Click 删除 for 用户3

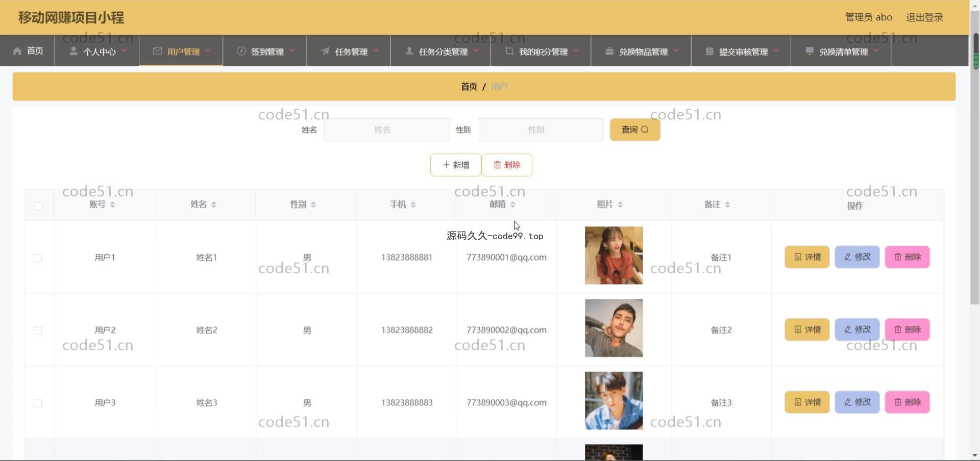907,402
